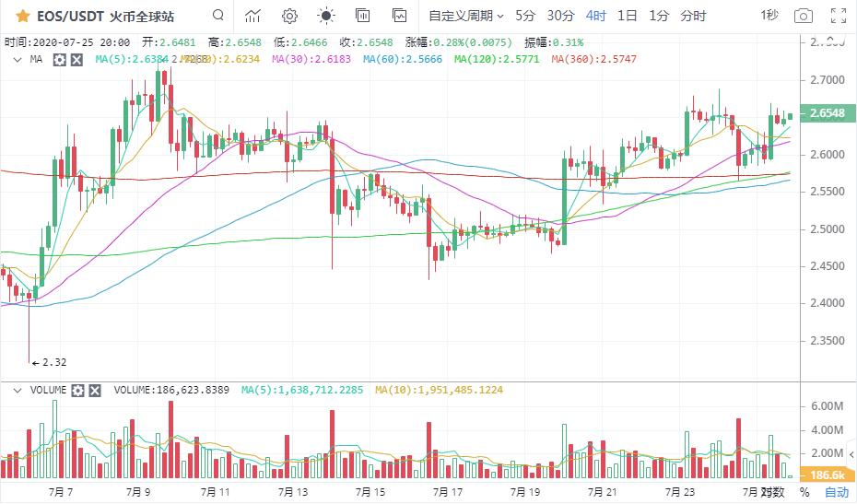Click the favorite star for EOS/USDT
The image size is (857, 504).
23,16
